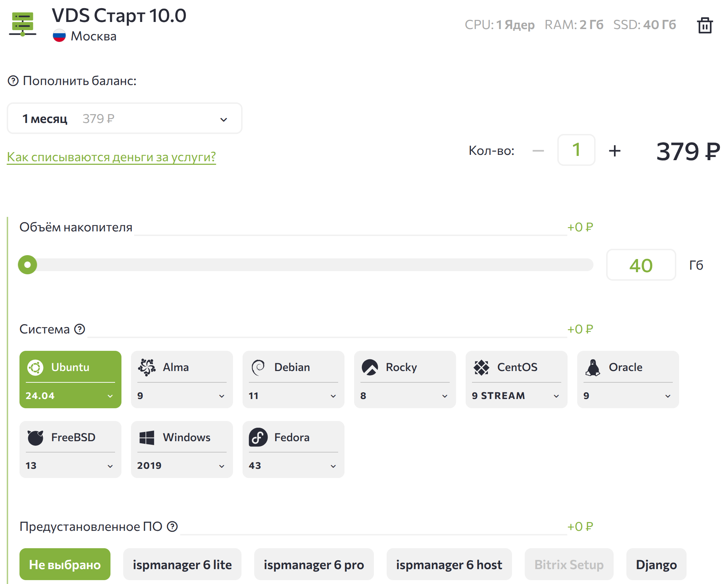Increase quantity with the plus button
Image resolution: width=728 pixels, height=584 pixels.
click(615, 151)
